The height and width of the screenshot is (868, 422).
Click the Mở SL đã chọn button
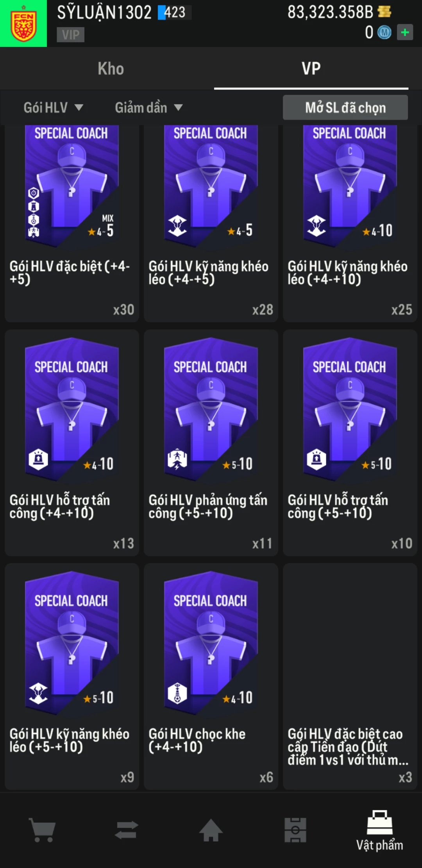tap(345, 108)
